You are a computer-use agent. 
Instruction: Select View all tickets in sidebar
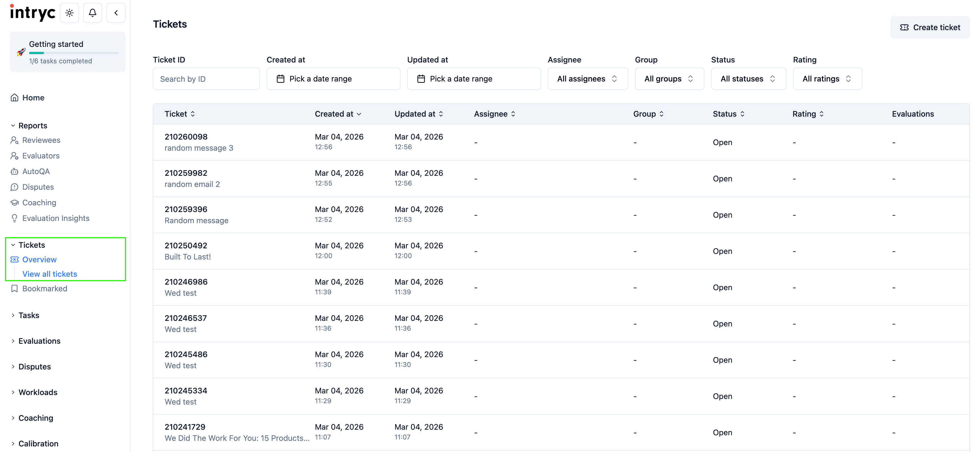tap(49, 274)
